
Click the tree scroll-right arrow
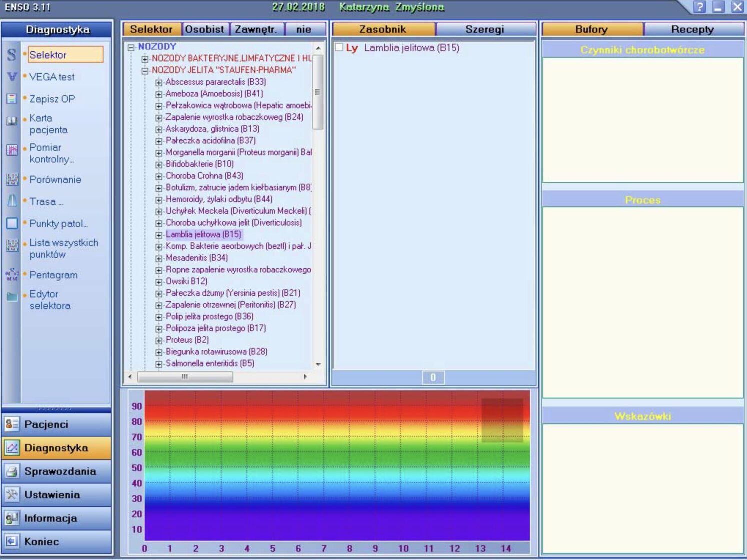[306, 377]
